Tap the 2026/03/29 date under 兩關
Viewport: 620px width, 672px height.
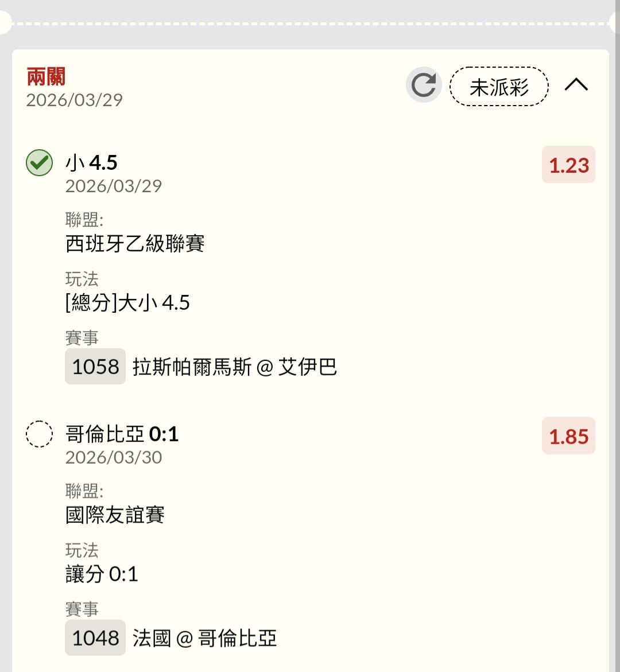click(x=75, y=100)
